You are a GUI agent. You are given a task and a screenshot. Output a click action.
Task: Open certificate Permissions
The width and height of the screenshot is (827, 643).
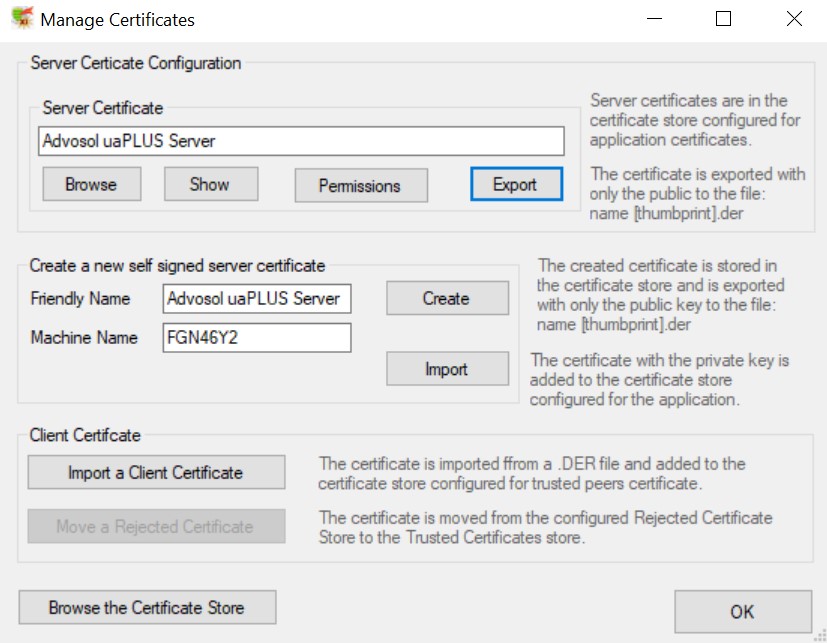click(x=360, y=185)
